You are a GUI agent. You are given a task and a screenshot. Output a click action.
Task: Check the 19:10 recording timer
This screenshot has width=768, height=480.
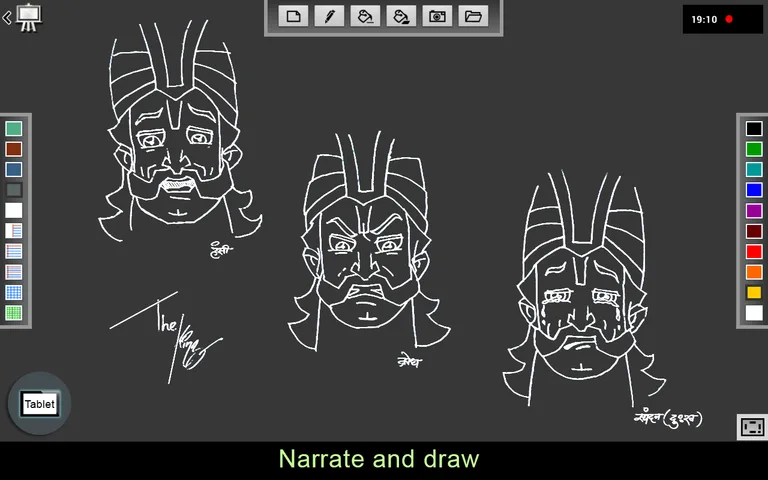coord(704,20)
